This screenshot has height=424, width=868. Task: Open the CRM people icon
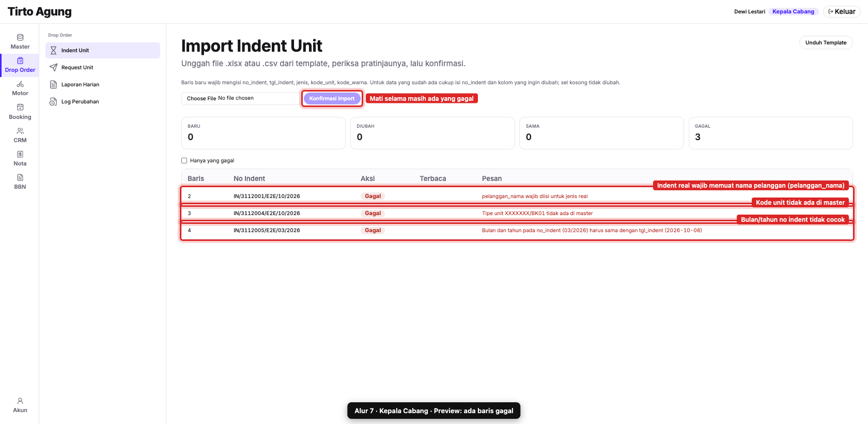coord(20,131)
